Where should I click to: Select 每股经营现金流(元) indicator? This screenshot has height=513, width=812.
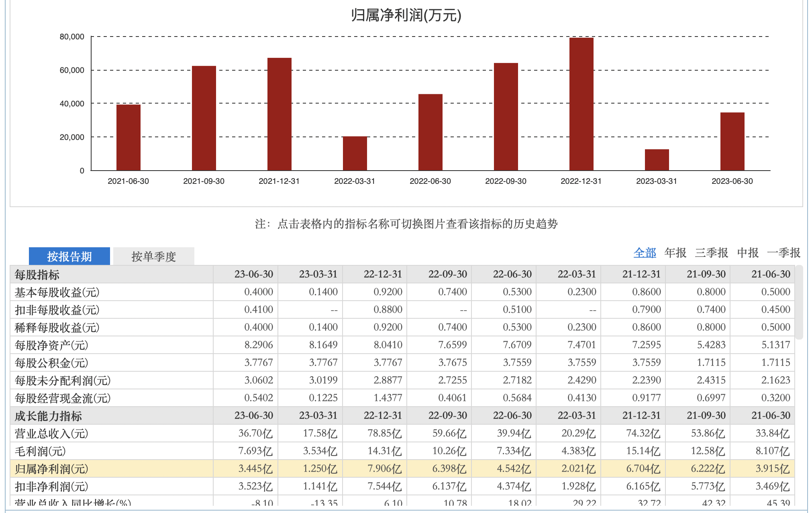click(63, 398)
